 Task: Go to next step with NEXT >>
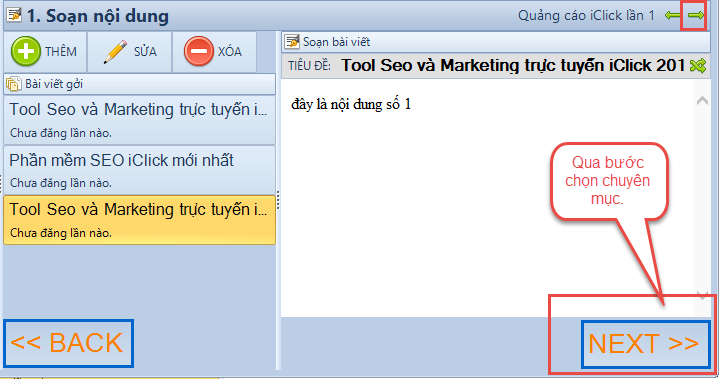(645, 344)
